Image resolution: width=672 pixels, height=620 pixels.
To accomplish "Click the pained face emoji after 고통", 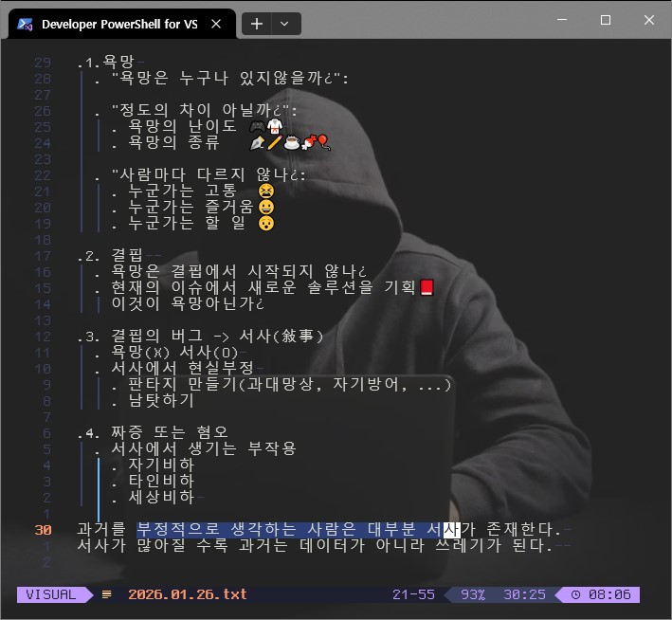I will [x=266, y=191].
